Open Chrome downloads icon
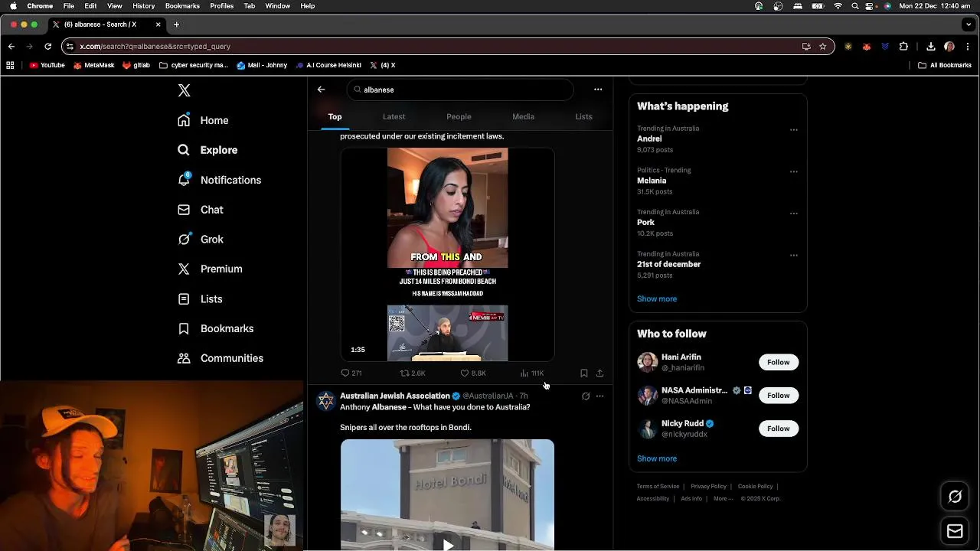This screenshot has height=551, width=980. pyautogui.click(x=931, y=46)
